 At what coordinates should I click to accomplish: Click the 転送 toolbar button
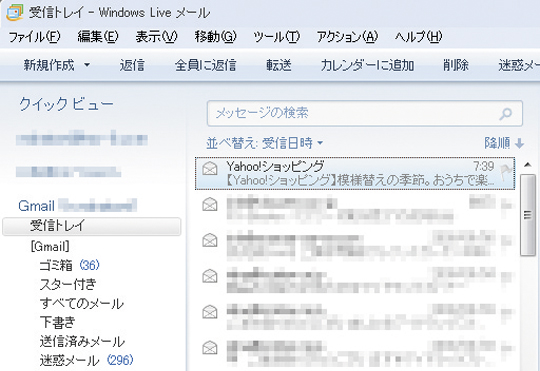pyautogui.click(x=279, y=65)
